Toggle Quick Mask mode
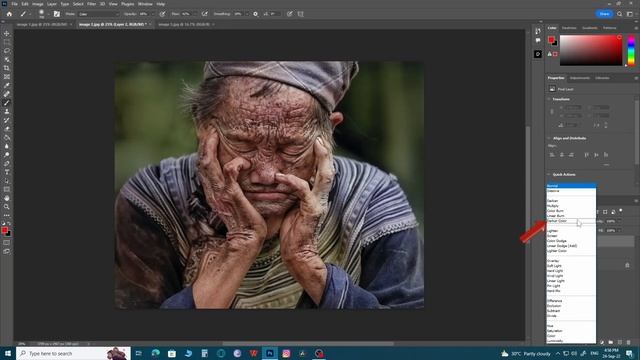Screen dimensions: 640x360 tap(7, 243)
